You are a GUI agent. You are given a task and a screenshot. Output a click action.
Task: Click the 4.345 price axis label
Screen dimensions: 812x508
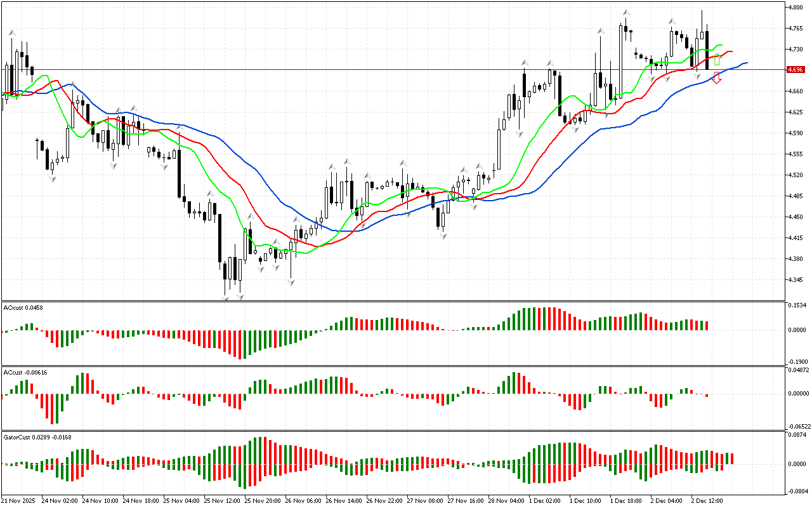[795, 280]
